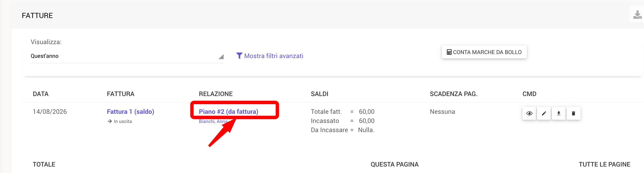This screenshot has width=644, height=173.
Task: Open the client Bianchi, Anna link
Action: tap(213, 121)
